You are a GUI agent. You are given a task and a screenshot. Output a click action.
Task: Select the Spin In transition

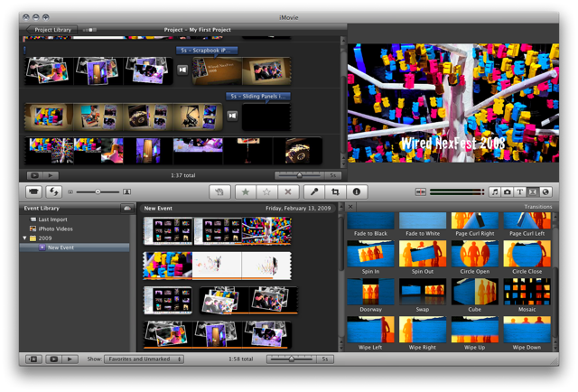click(x=370, y=257)
